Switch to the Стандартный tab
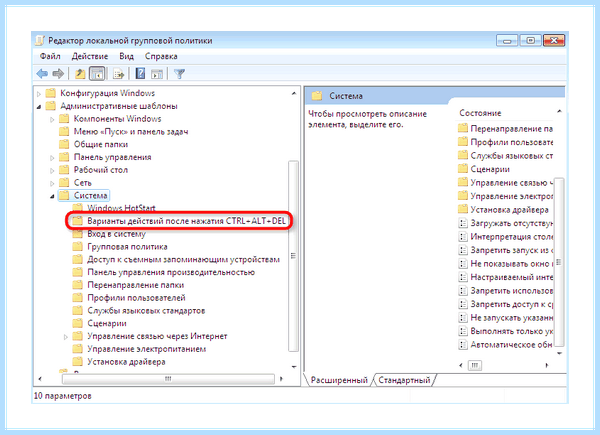Image resolution: width=600 pixels, height=435 pixels. pos(404,380)
